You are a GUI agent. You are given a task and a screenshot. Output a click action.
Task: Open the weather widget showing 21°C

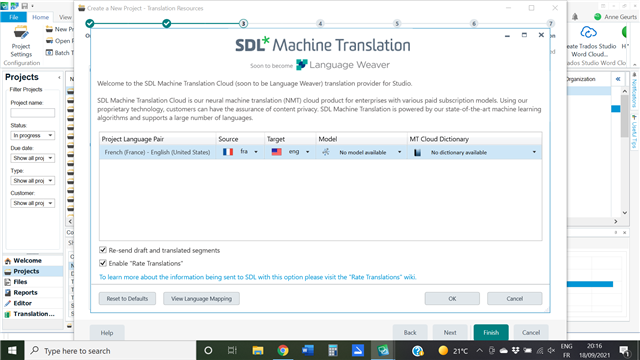pos(453,351)
